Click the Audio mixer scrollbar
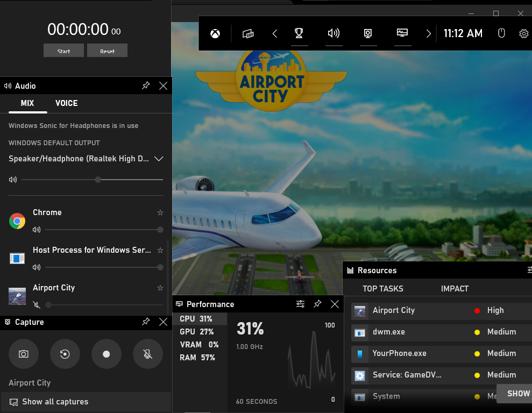532x413 pixels. coord(168,276)
